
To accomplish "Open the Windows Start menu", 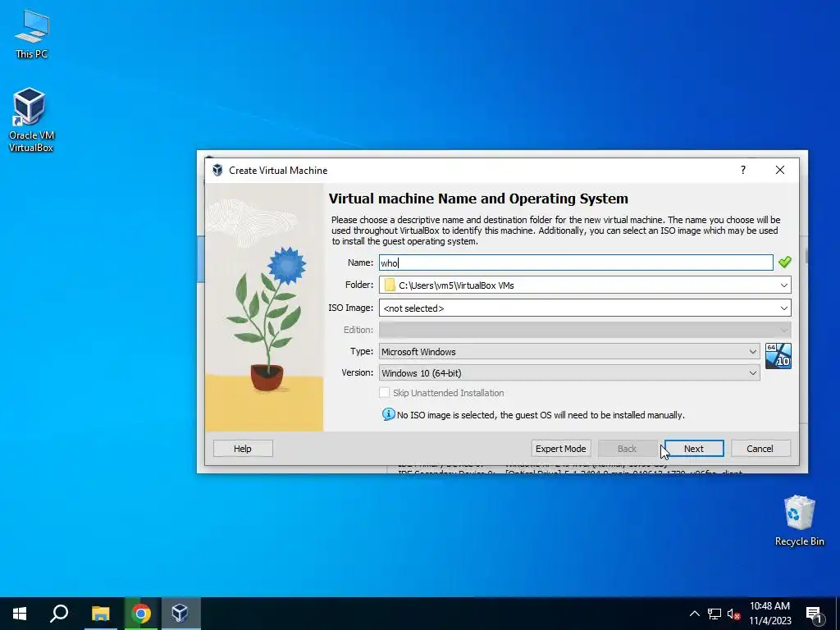I will pyautogui.click(x=20, y=614).
